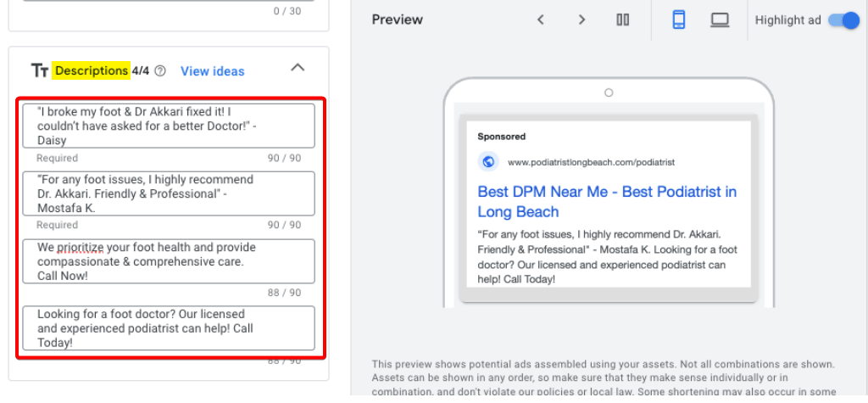868x403 pixels.
Task: Click the globe icon in the ad preview
Action: (487, 161)
